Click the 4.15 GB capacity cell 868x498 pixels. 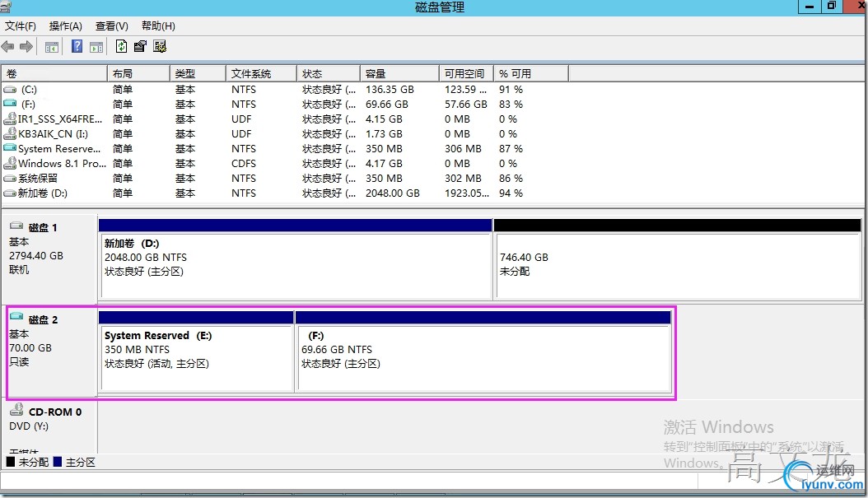click(x=384, y=119)
